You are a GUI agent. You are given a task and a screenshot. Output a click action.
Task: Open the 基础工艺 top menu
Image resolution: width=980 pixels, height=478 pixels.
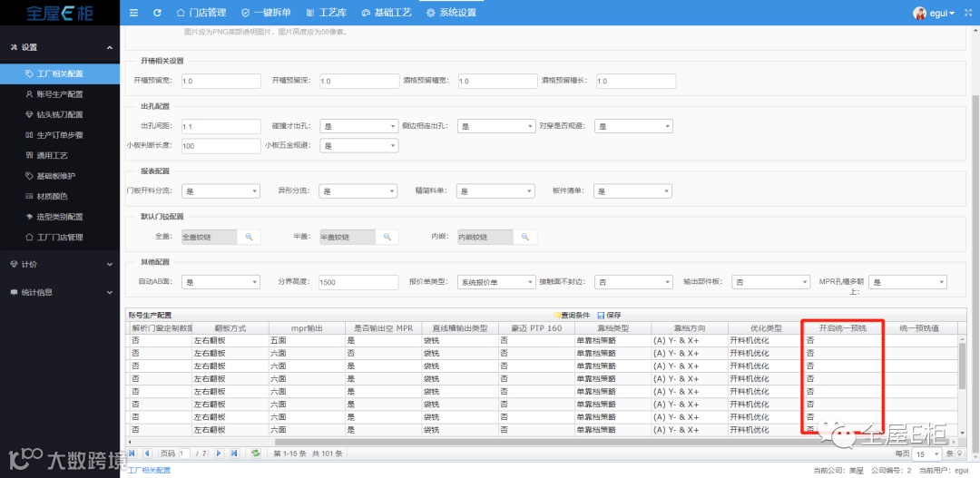point(387,13)
